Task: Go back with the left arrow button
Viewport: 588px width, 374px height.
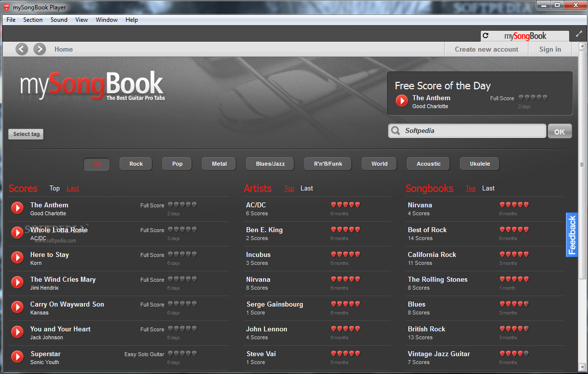Action: [x=22, y=49]
